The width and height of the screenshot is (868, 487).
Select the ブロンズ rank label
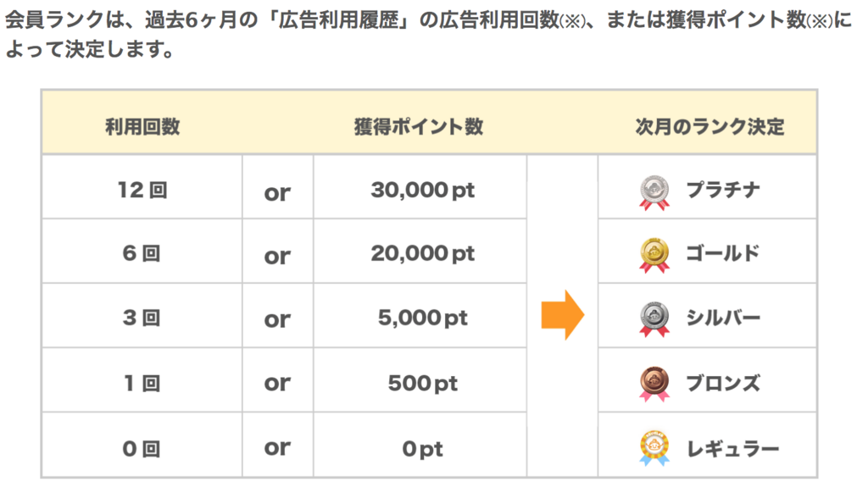click(723, 383)
